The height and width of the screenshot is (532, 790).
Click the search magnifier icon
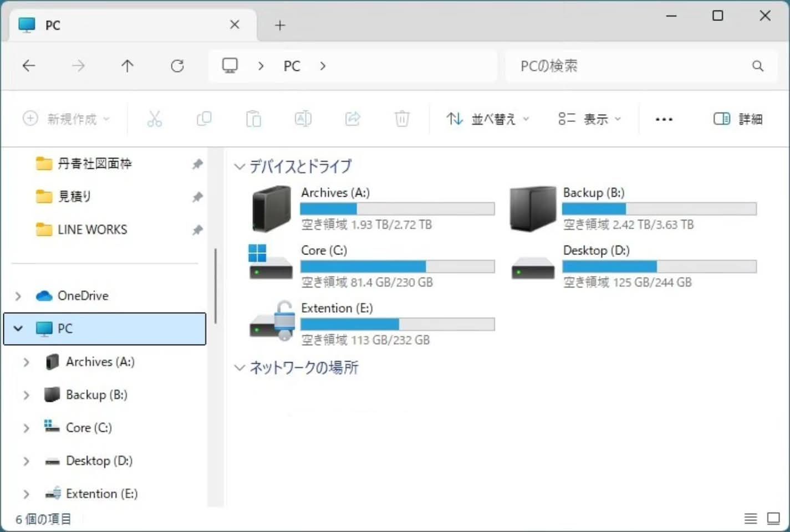pos(758,66)
